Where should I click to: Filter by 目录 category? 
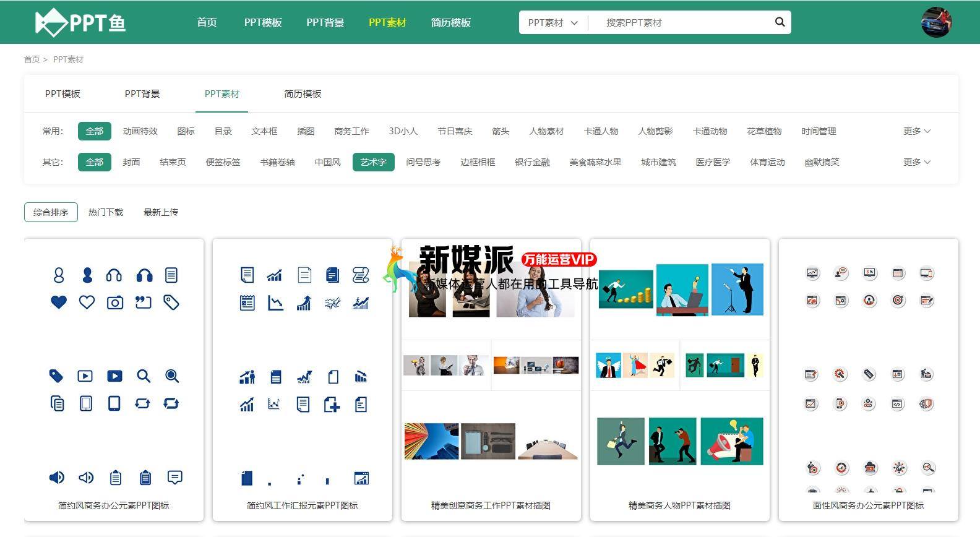pos(223,131)
